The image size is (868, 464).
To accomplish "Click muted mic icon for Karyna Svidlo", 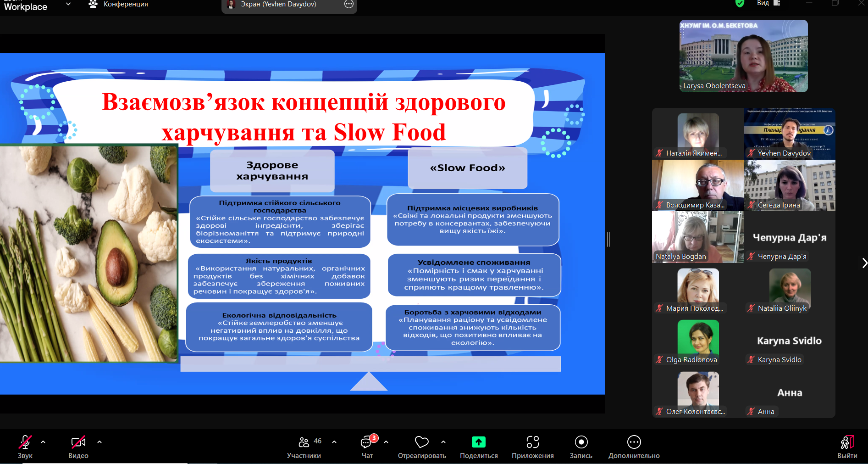I will tap(751, 360).
